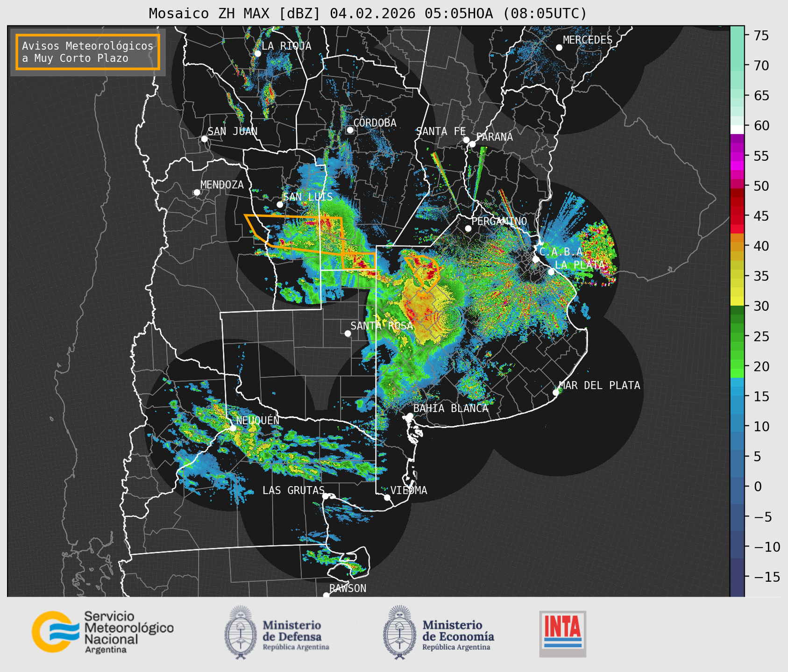The width and height of the screenshot is (788, 672).
Task: Click the white 60 dBZ band on color scale
Action: tap(737, 129)
